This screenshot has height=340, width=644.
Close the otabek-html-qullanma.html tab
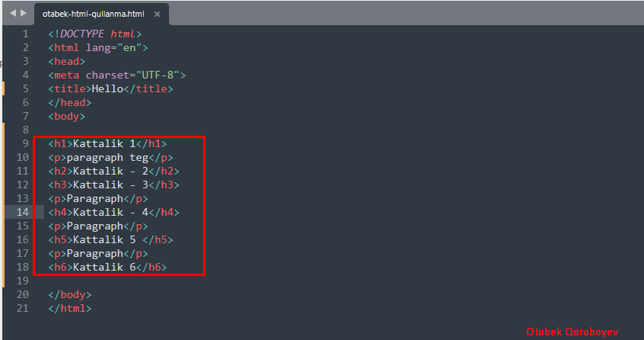tap(157, 14)
